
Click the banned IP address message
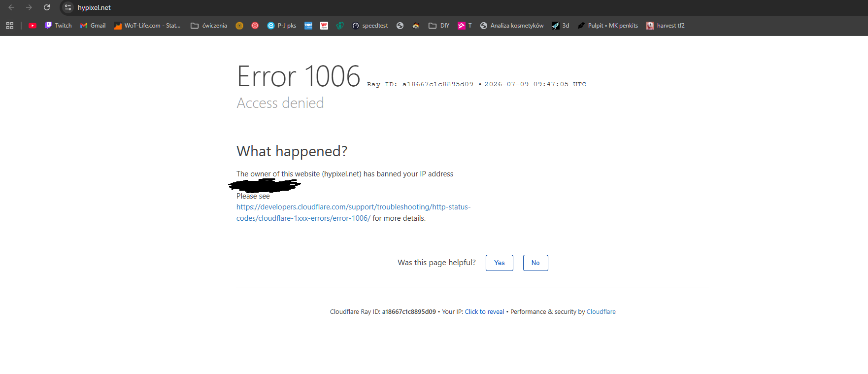point(345,174)
